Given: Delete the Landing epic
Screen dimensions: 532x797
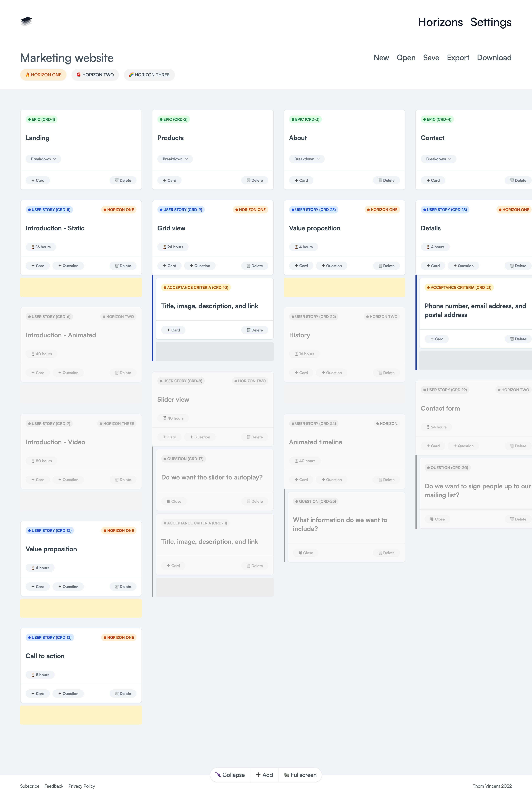Looking at the screenshot, I should tap(123, 180).
